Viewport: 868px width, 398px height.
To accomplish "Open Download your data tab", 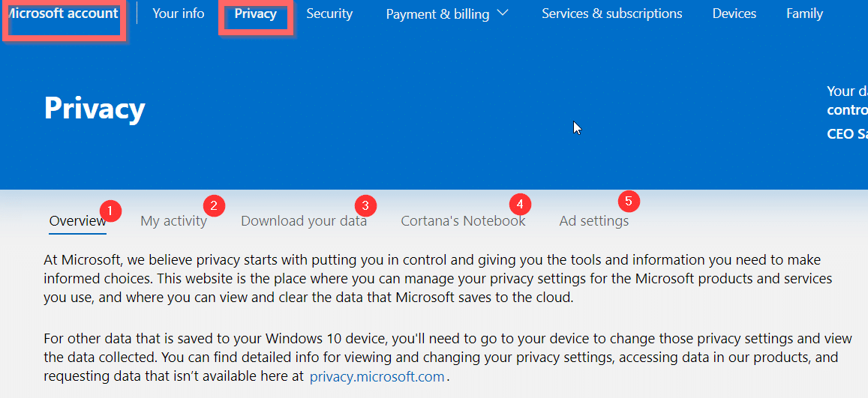I will [304, 221].
